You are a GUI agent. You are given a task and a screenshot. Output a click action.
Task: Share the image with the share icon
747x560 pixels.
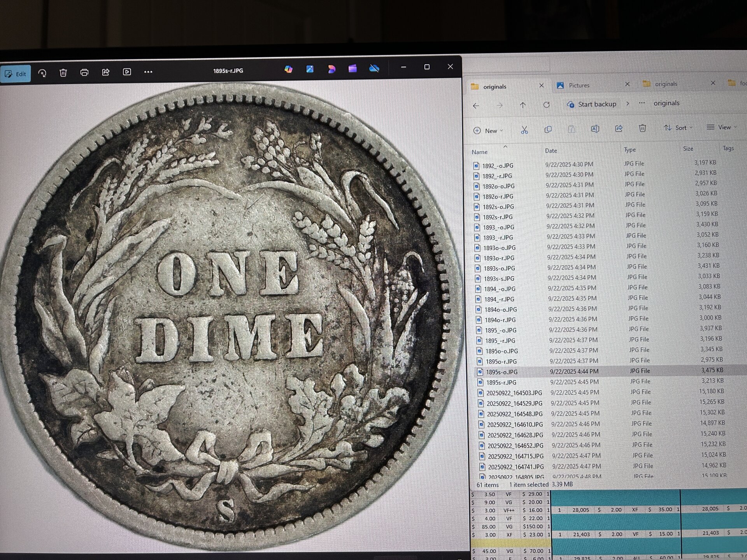(105, 72)
